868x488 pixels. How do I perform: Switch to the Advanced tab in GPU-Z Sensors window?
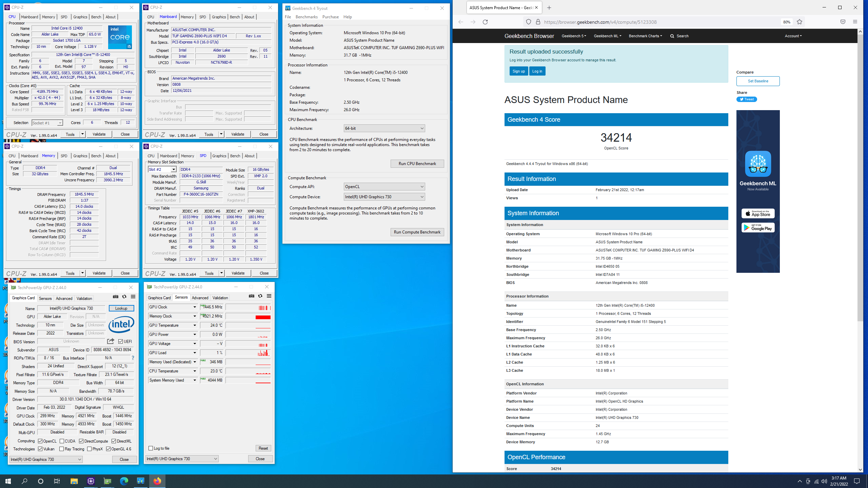[x=200, y=298]
